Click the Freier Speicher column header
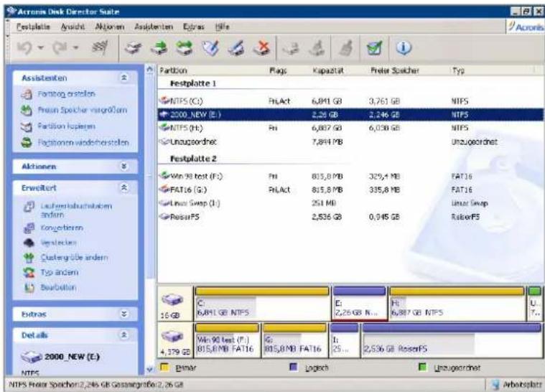Viewport: 545px width, 392px height. (x=394, y=70)
